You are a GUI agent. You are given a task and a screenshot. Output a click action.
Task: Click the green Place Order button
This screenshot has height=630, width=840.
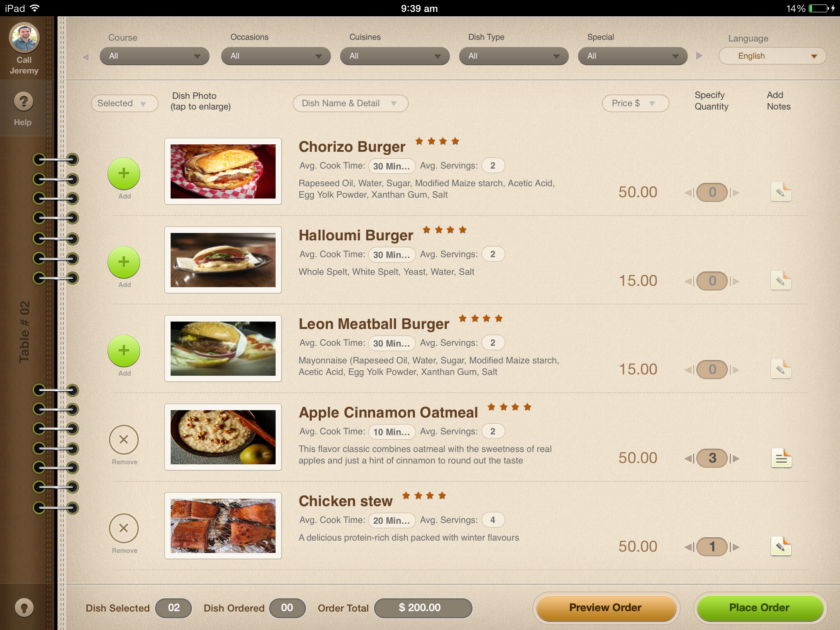760,608
